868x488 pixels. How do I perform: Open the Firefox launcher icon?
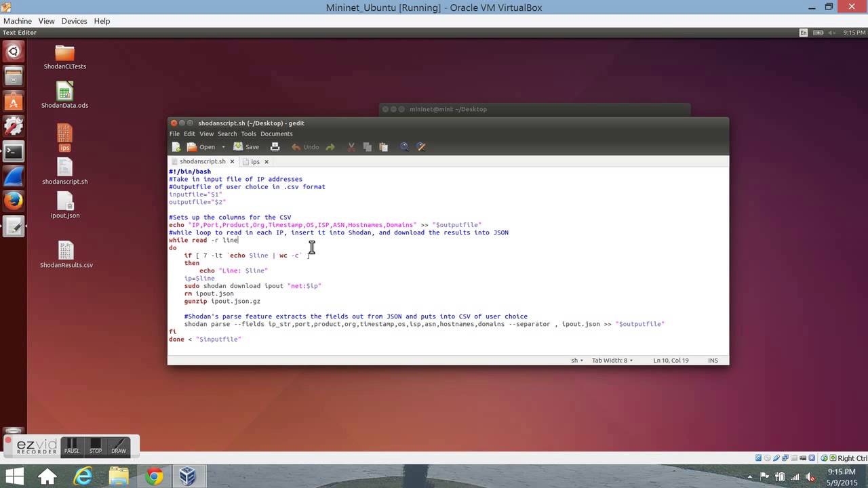(x=13, y=201)
